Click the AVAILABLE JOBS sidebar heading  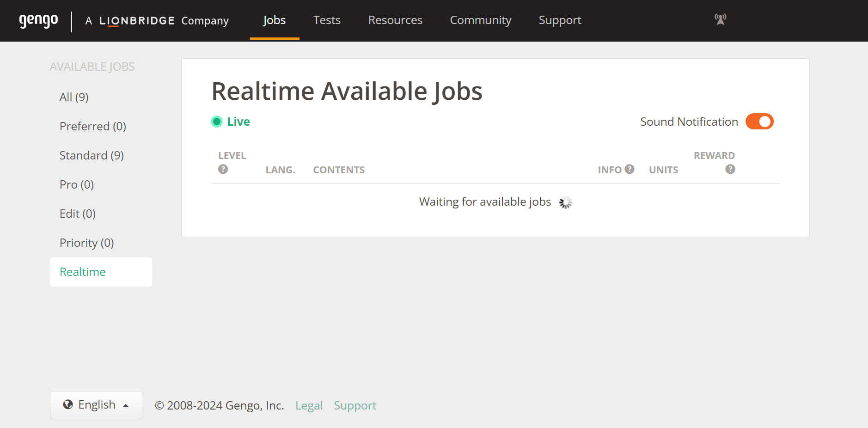point(92,67)
